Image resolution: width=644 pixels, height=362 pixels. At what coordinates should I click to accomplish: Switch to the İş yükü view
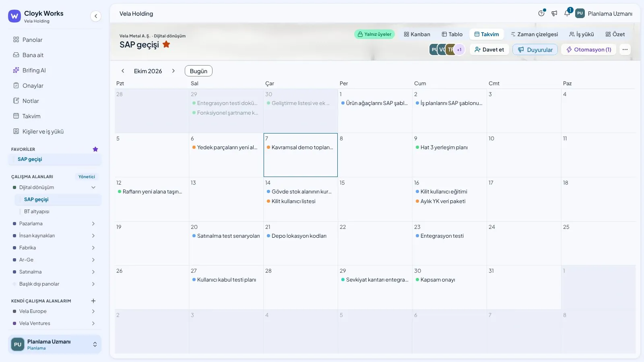coord(582,34)
